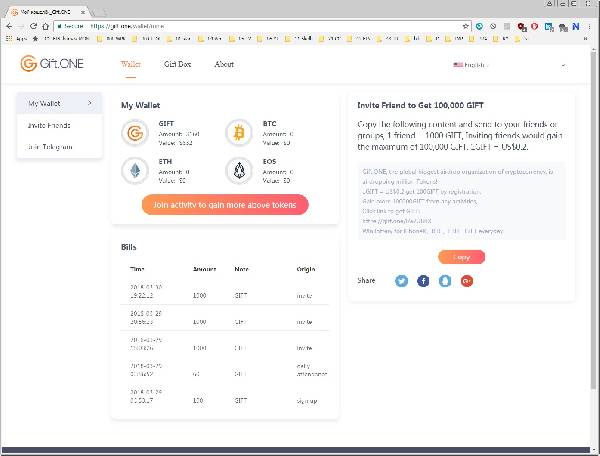The width and height of the screenshot is (600, 456).
Task: Click the BTC bitcoin icon
Action: 239,133
